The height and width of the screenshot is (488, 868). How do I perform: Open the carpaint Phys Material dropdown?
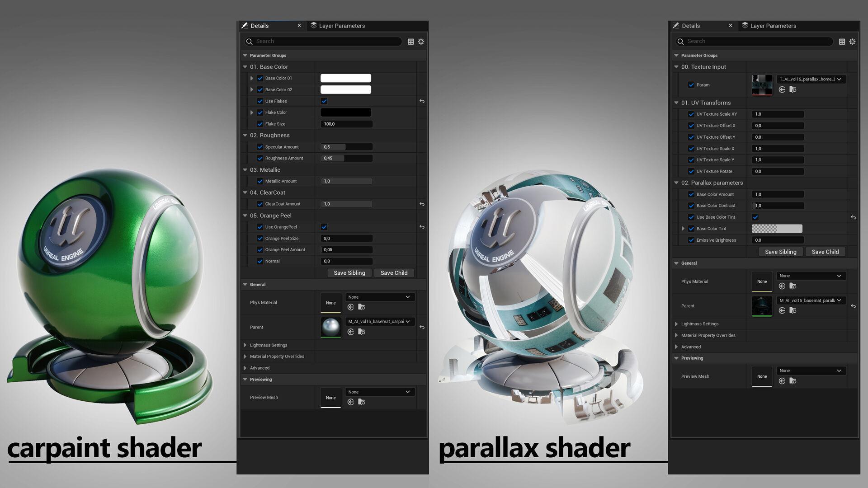click(380, 297)
